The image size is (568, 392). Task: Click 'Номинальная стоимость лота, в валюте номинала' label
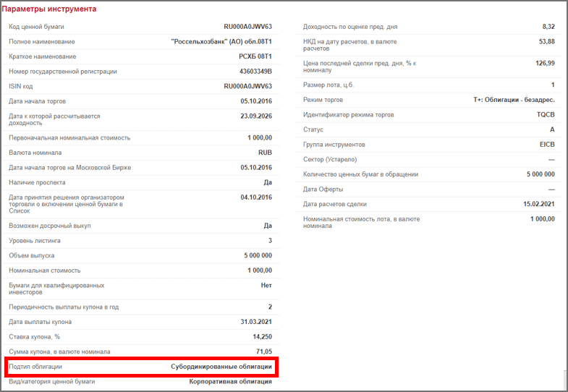361,222
